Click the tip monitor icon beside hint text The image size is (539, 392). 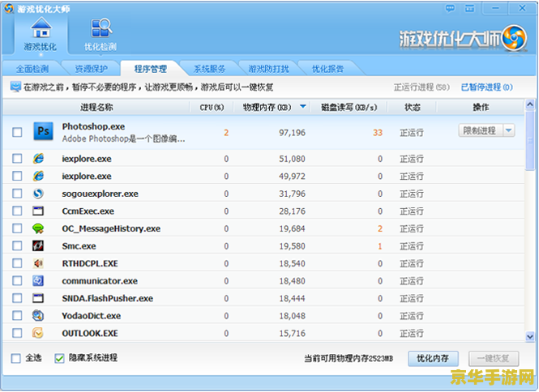click(15, 87)
